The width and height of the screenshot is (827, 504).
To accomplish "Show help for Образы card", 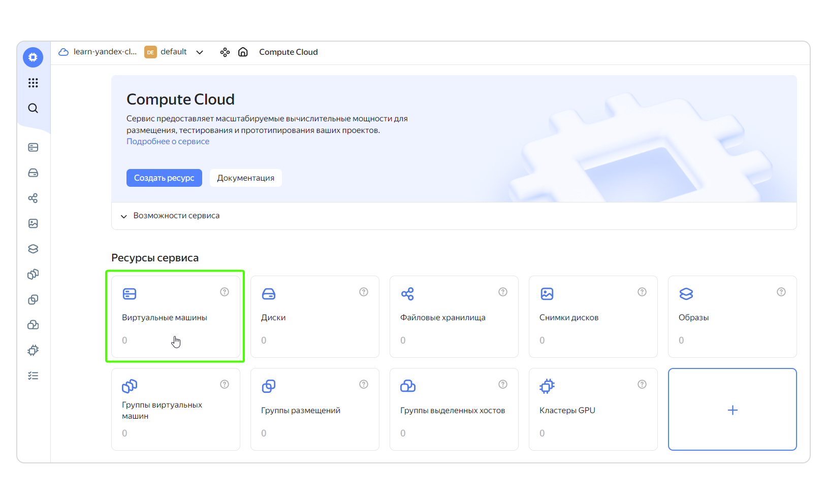I will coord(781,292).
